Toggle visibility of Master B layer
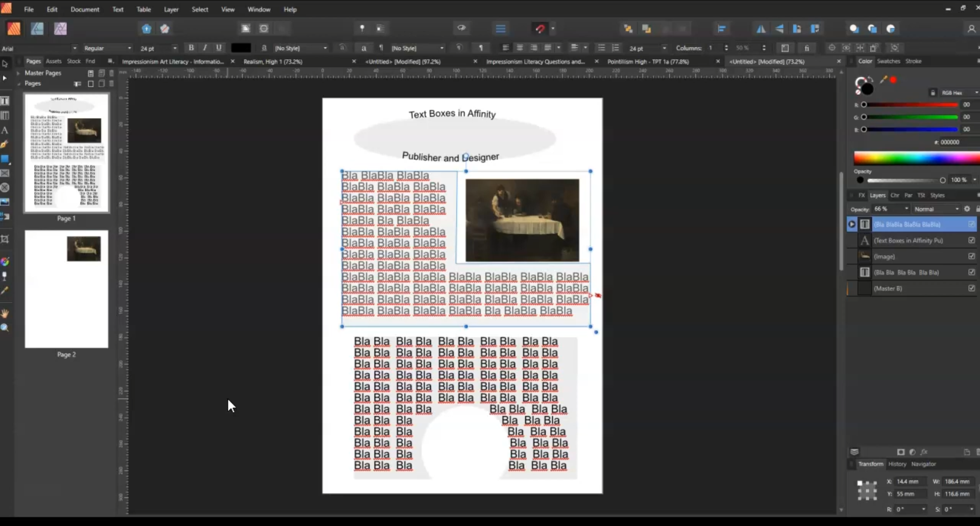Image resolution: width=980 pixels, height=526 pixels. click(x=971, y=288)
